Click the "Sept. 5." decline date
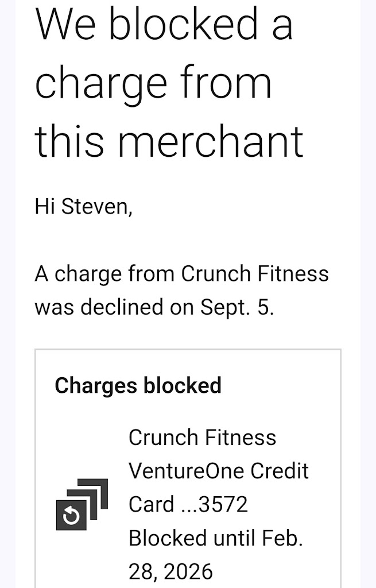The image size is (376, 588). pyautogui.click(x=237, y=307)
